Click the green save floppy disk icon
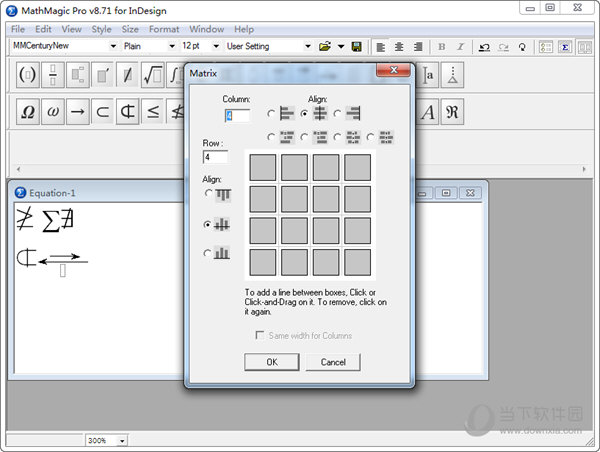 click(x=357, y=47)
